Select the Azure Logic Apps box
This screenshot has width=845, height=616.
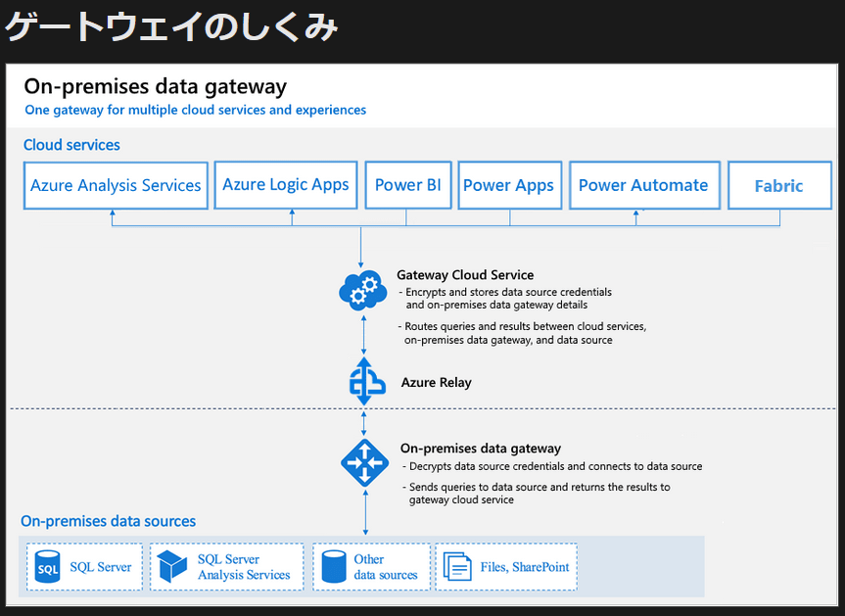click(286, 185)
